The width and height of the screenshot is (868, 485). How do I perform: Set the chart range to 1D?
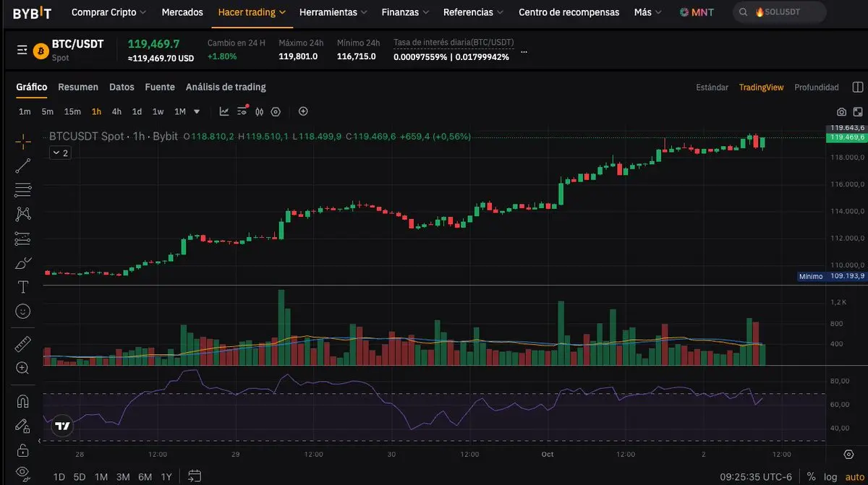click(x=59, y=476)
